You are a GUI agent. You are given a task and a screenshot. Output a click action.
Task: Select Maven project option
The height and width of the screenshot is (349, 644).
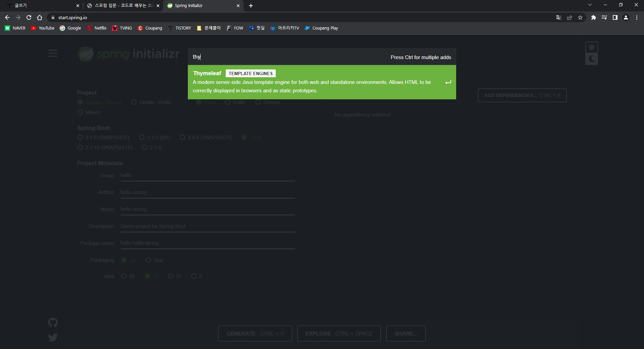pyautogui.click(x=89, y=112)
